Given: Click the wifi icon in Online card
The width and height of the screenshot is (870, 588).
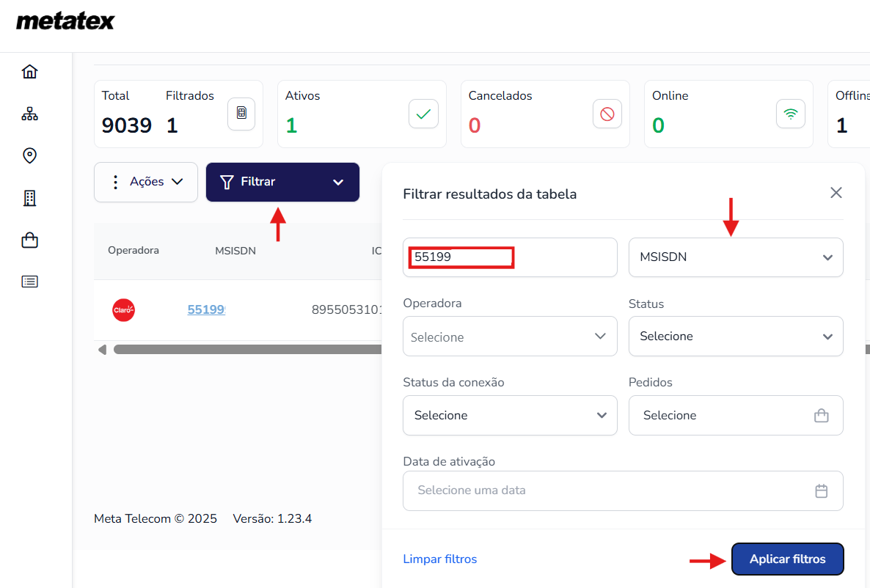Looking at the screenshot, I should [791, 114].
